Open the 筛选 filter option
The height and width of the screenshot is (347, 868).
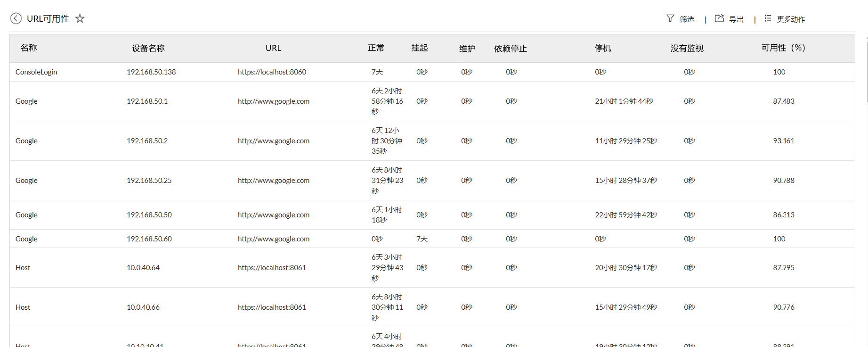687,19
